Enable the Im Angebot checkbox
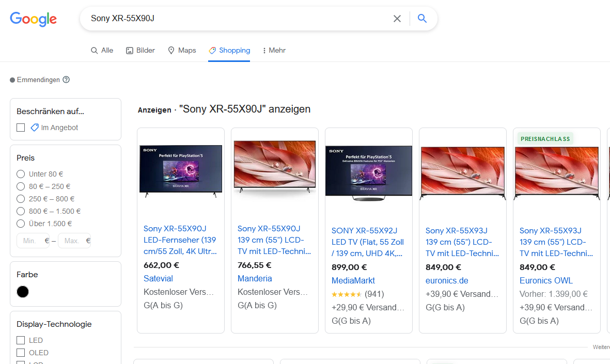This screenshot has width=610, height=364. pyautogui.click(x=21, y=128)
